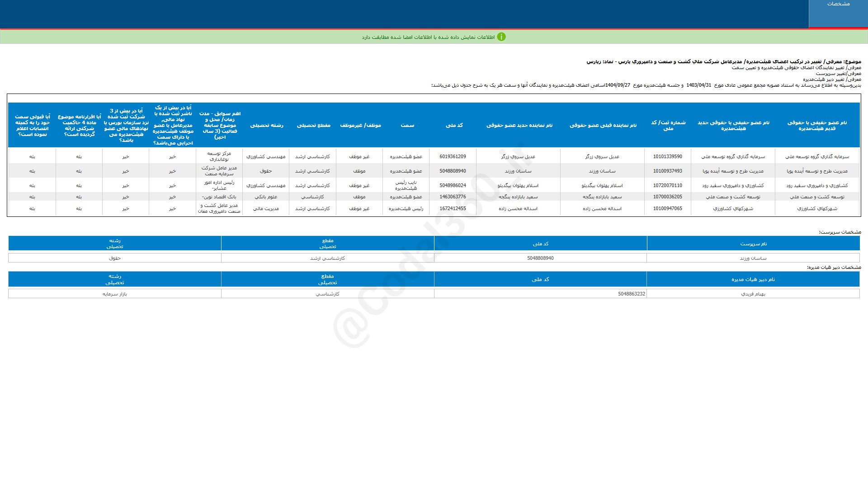868x488 pixels.
Task: Select ساسان ورزند in the supervisor table
Action: (x=753, y=258)
